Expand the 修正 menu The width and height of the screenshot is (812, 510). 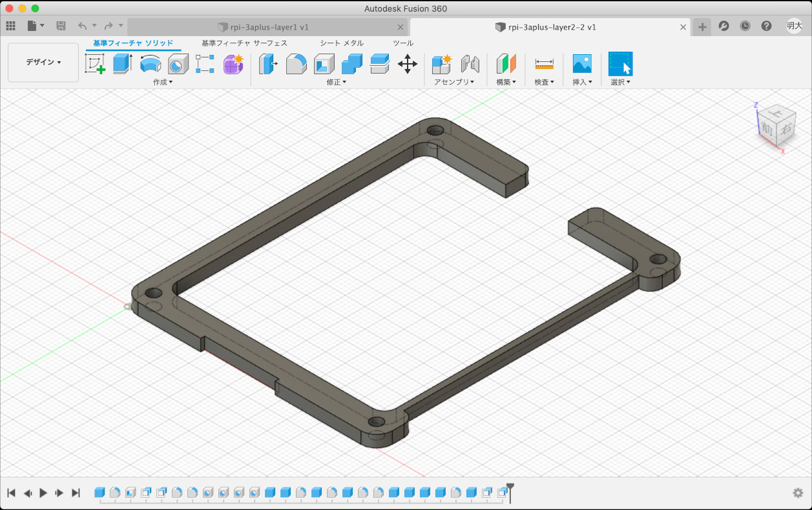click(x=337, y=82)
